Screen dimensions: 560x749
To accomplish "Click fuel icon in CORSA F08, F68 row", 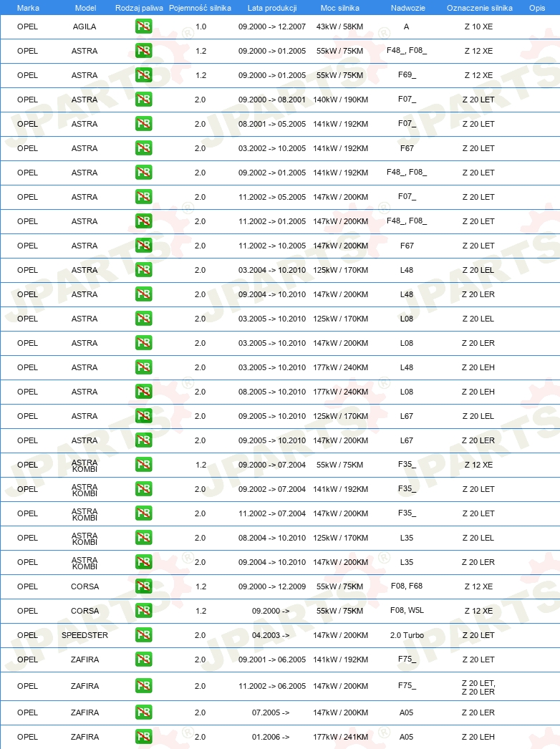I will coord(143,586).
